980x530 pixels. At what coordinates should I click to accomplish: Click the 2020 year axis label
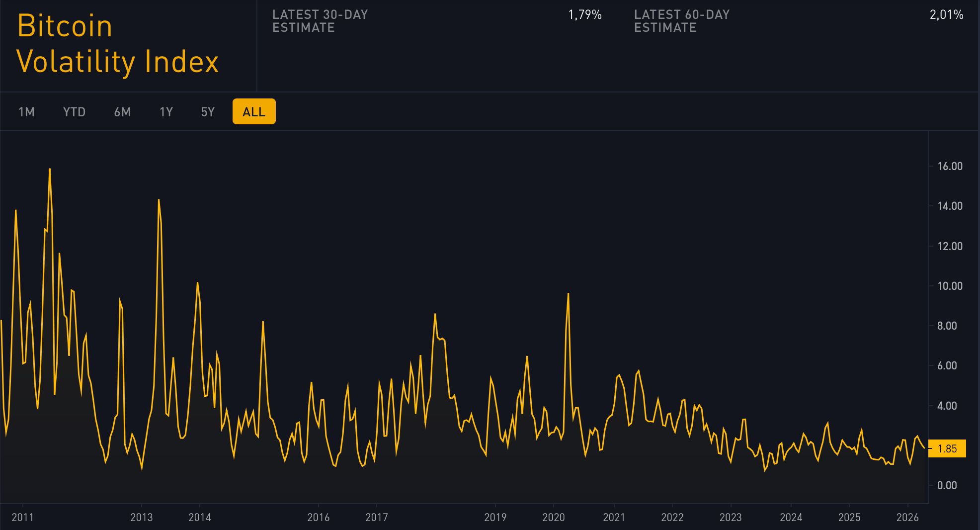tap(553, 518)
